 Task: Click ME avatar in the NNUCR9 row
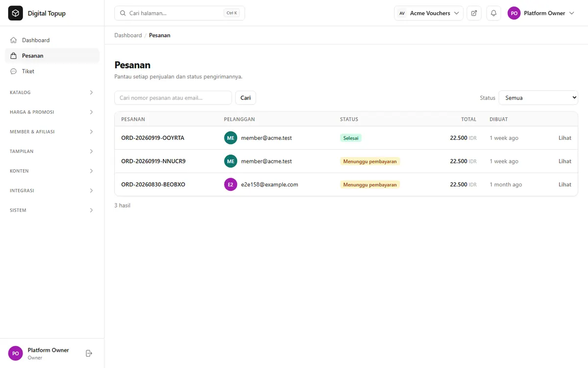point(230,161)
